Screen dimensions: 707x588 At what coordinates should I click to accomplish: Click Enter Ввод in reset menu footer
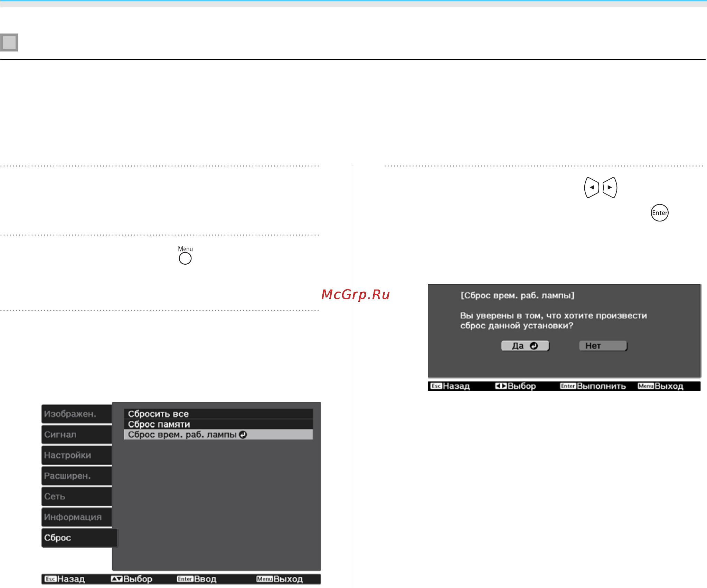(x=197, y=579)
